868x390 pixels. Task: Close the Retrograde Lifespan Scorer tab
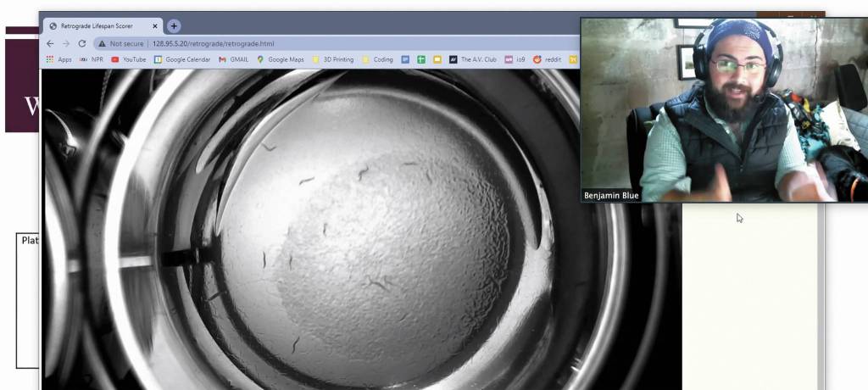[x=154, y=26]
